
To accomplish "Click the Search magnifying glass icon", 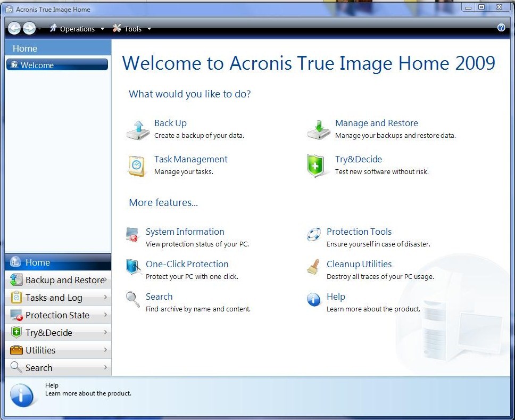I will point(132,300).
